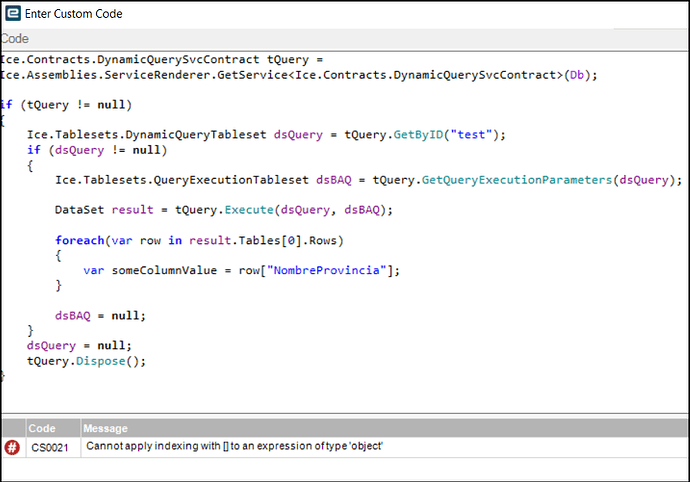Click the Epicor app icon in title bar
Image resolution: width=690 pixels, height=482 pixels.
point(13,14)
